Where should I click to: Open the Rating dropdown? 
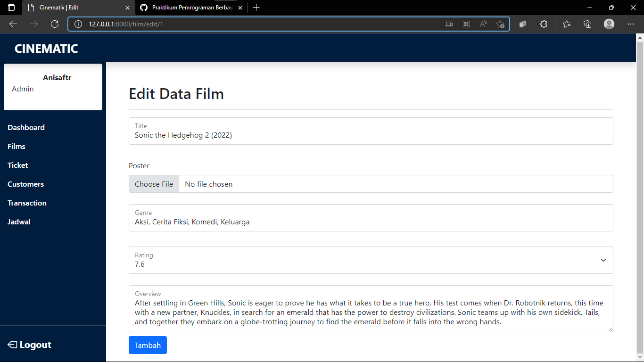tap(603, 260)
